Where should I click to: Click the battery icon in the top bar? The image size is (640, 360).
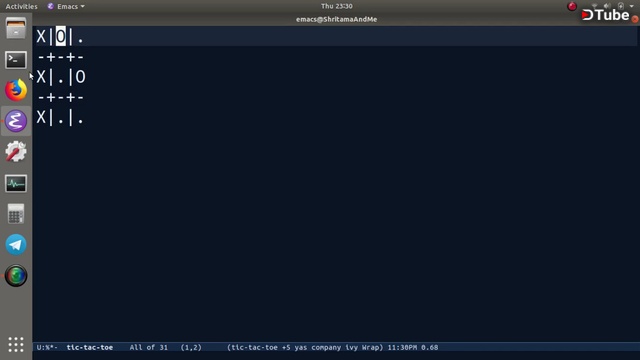(x=621, y=6)
